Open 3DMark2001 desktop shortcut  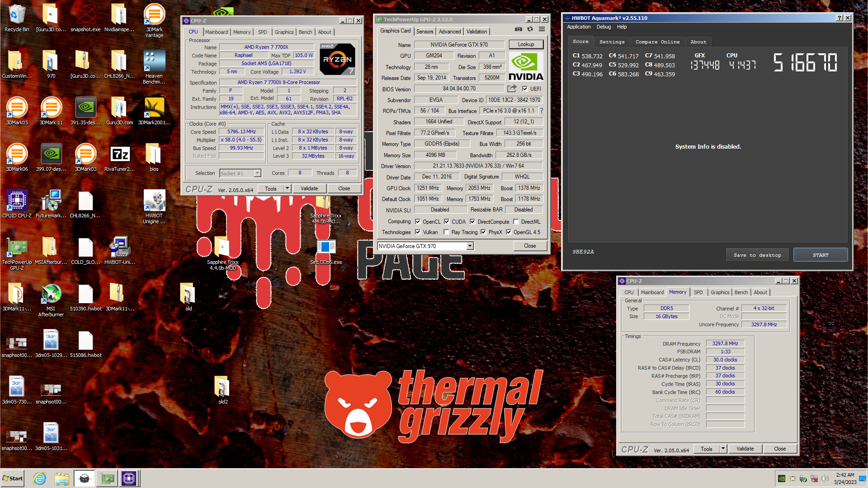(x=154, y=111)
